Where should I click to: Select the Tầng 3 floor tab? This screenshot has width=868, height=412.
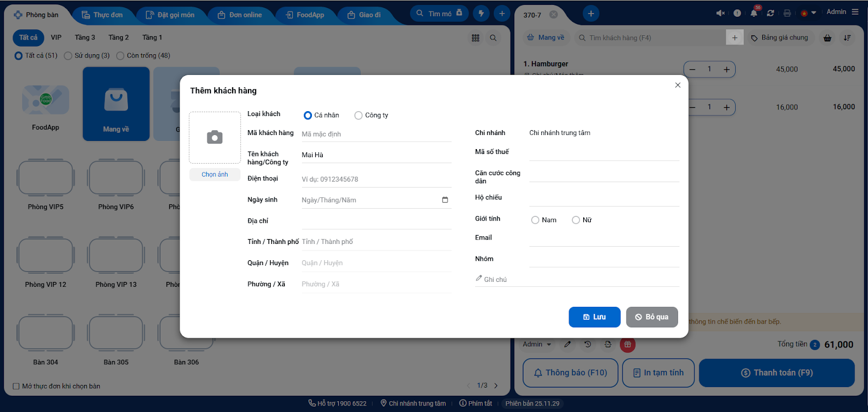pos(85,37)
